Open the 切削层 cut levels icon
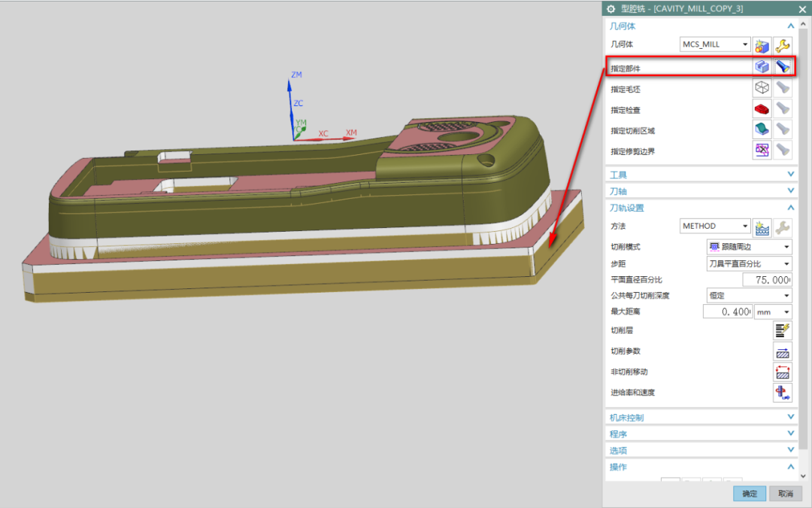812x508 pixels. pyautogui.click(x=783, y=330)
